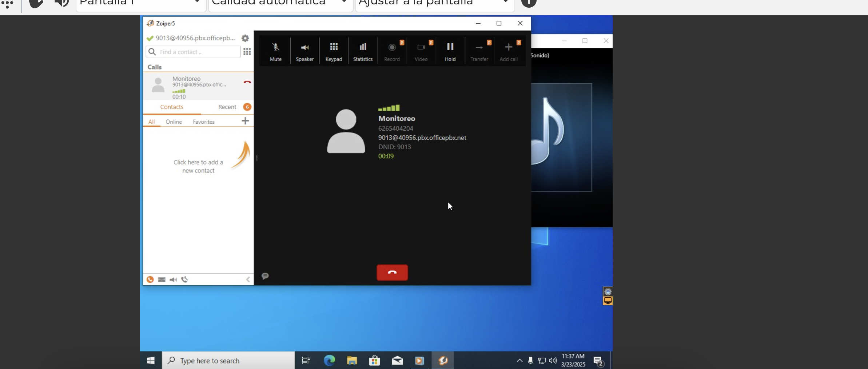Open network status in system tray
The image size is (868, 369).
(x=542, y=361)
